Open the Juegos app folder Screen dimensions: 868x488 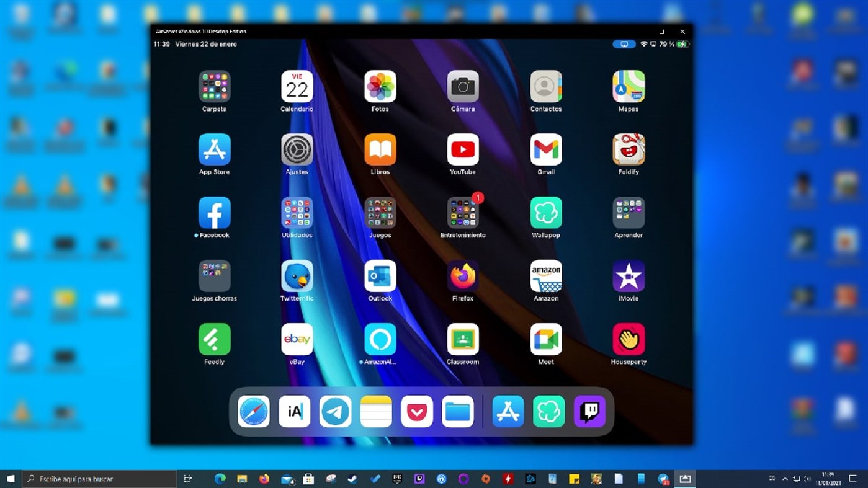tap(380, 212)
